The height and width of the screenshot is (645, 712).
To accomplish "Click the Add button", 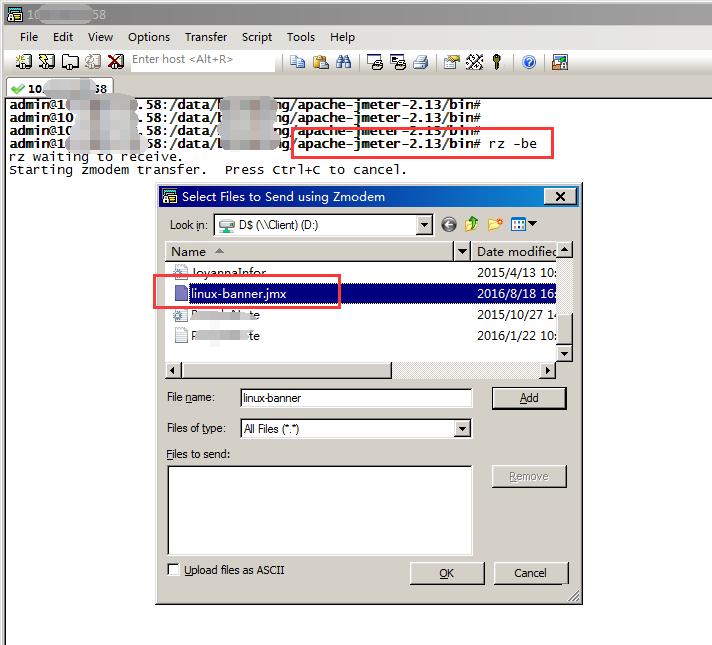I will click(529, 398).
